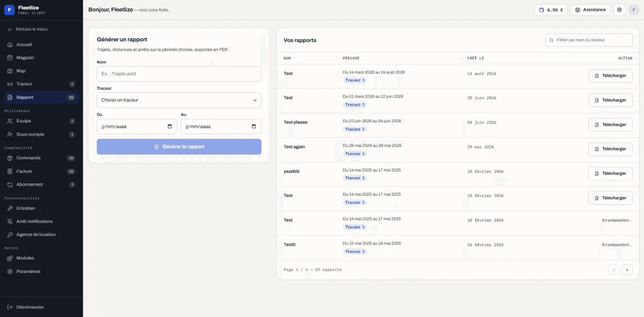The image size is (644, 317).
Task: Open the Abonnement refresh icon
Action: (x=10, y=185)
